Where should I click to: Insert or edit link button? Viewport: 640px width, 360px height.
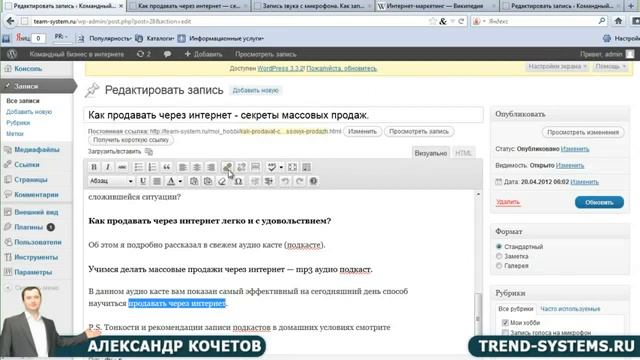pyautogui.click(x=227, y=167)
